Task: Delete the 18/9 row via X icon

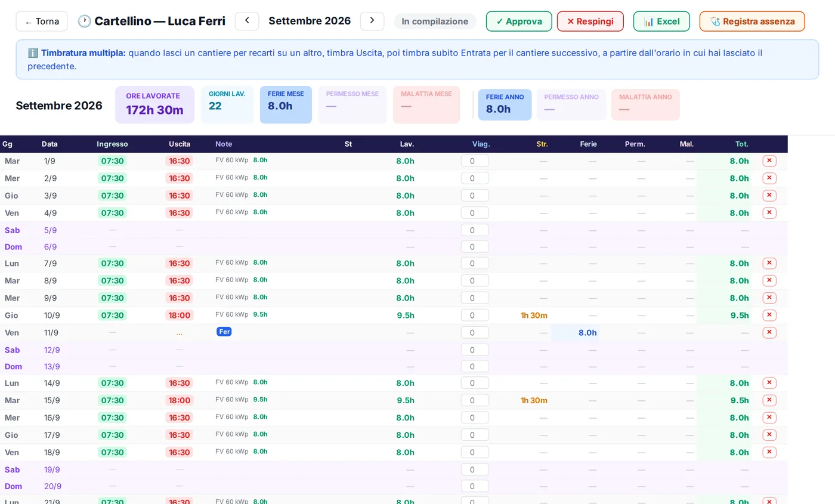Action: tap(769, 453)
